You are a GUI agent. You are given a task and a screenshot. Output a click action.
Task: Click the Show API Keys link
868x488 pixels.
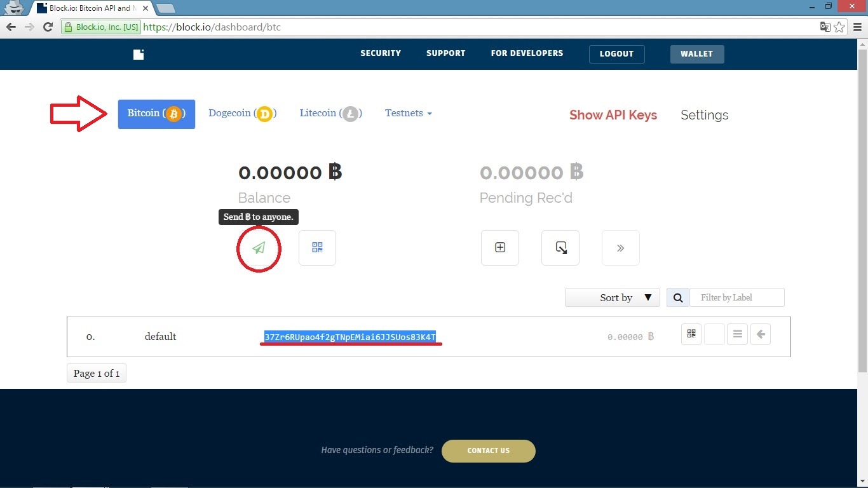coord(613,115)
